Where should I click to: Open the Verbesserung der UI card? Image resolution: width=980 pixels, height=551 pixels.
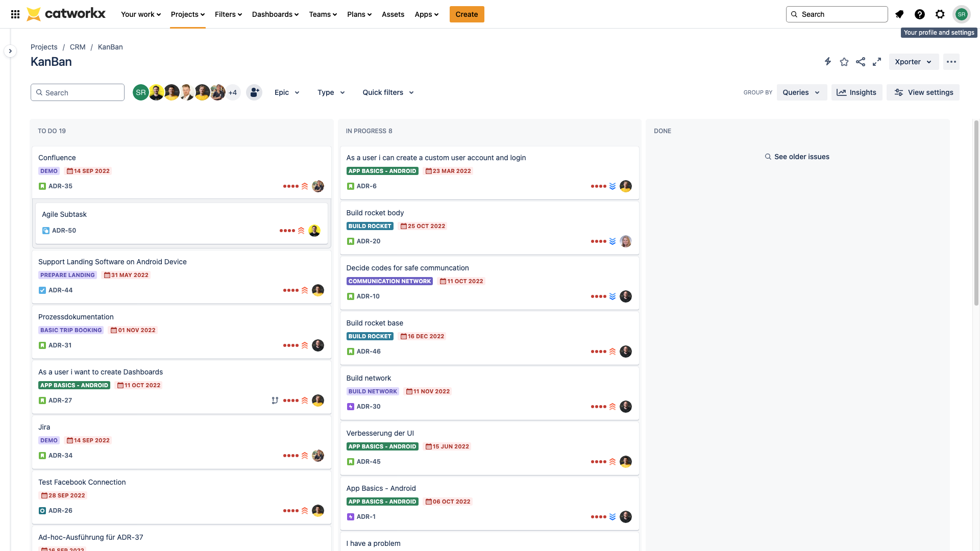point(380,433)
